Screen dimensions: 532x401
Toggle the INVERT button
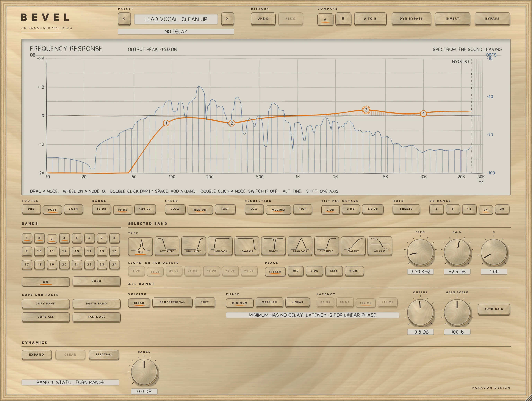click(x=452, y=19)
